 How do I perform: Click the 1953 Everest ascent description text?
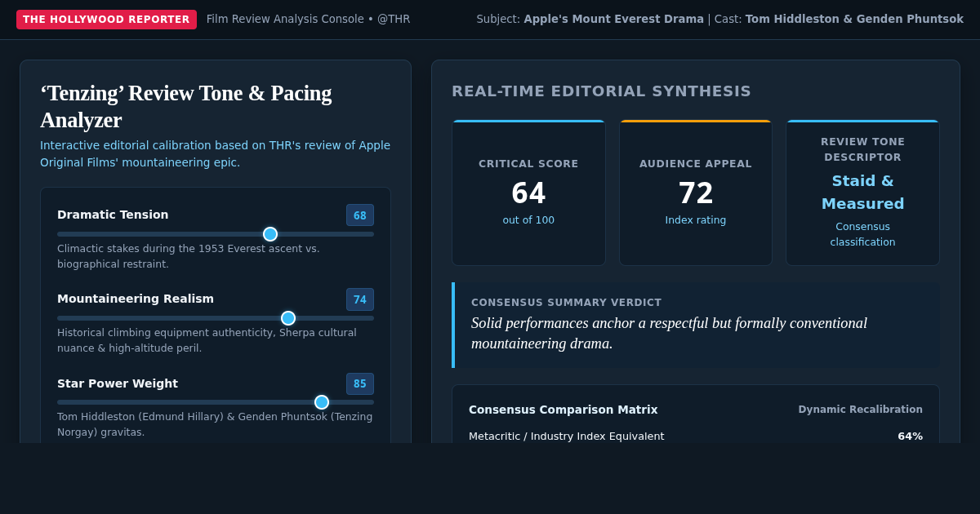pyautogui.click(x=189, y=256)
